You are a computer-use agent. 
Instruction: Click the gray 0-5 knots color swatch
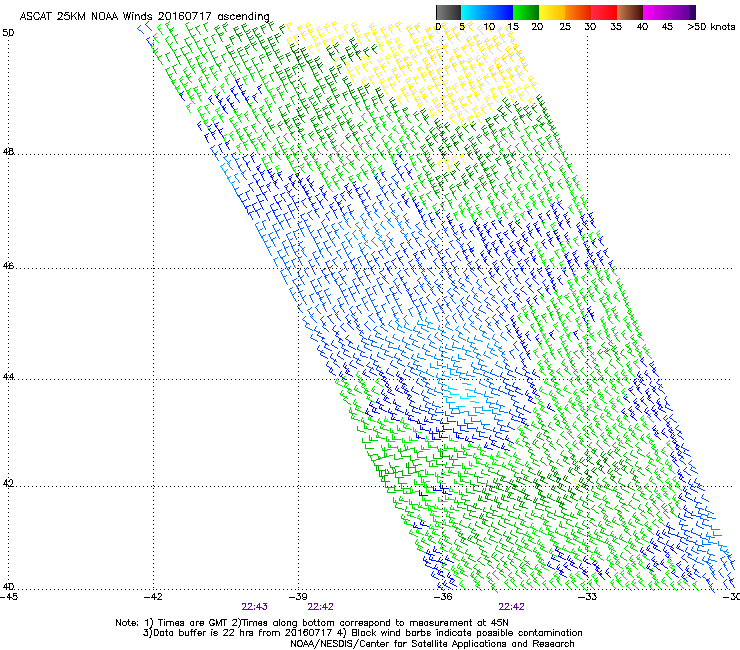pyautogui.click(x=448, y=12)
